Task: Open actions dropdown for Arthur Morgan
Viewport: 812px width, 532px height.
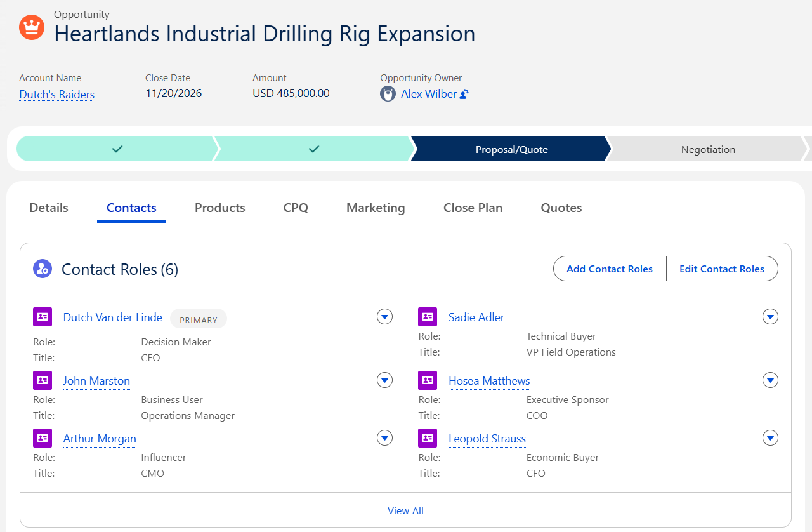Action: point(385,437)
